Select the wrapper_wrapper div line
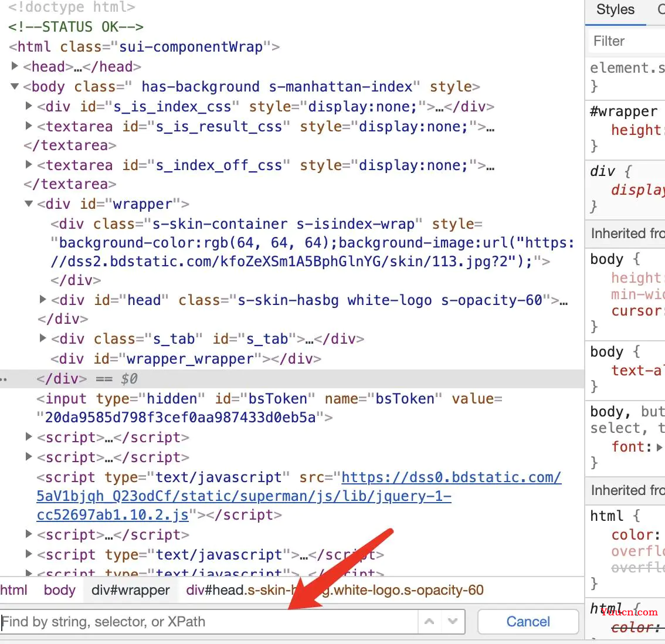Screen dimensions: 665x644 [186, 359]
